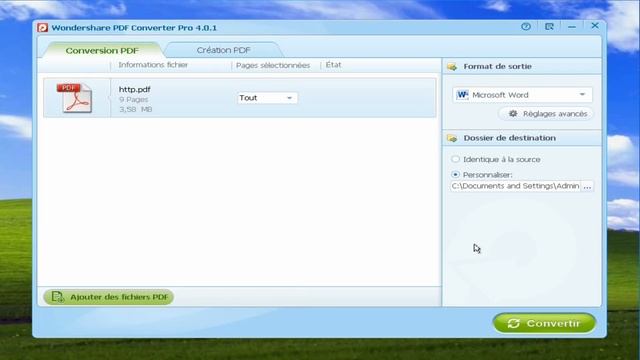
Task: Click the Pages sélectionnées column header
Action: pos(273,65)
